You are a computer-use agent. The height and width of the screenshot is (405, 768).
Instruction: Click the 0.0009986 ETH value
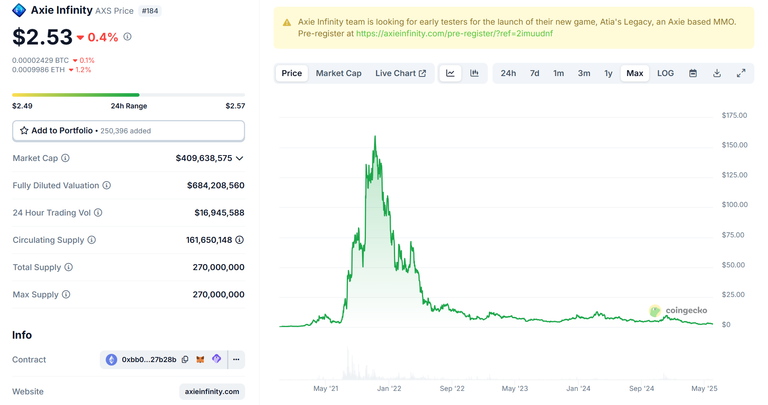39,70
